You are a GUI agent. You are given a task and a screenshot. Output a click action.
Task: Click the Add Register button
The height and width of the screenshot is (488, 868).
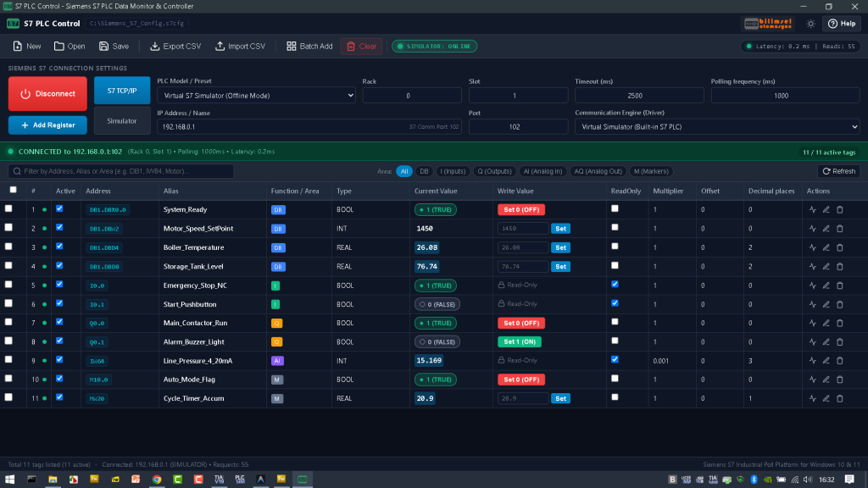[47, 125]
